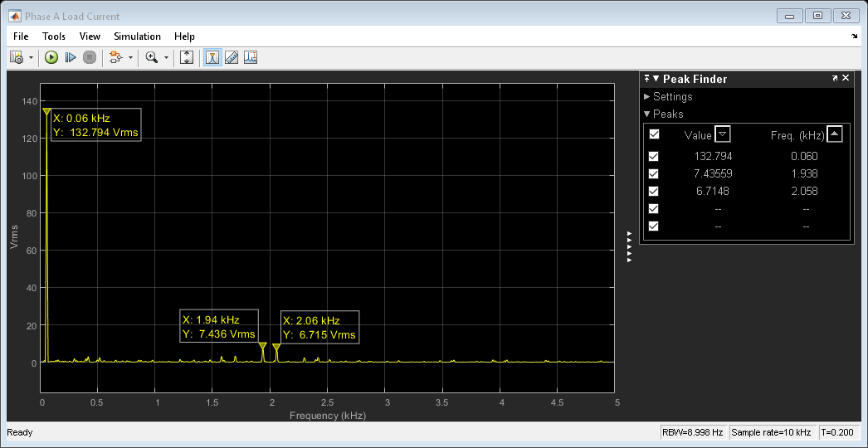This screenshot has width=868, height=448.
Task: Click the move-up pin icon on Peak Finder
Action: click(646, 79)
